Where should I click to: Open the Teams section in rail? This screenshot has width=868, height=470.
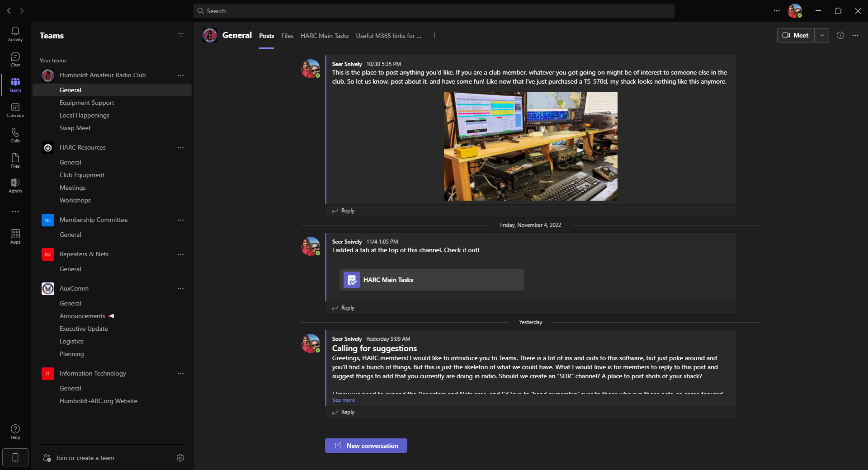click(x=15, y=85)
